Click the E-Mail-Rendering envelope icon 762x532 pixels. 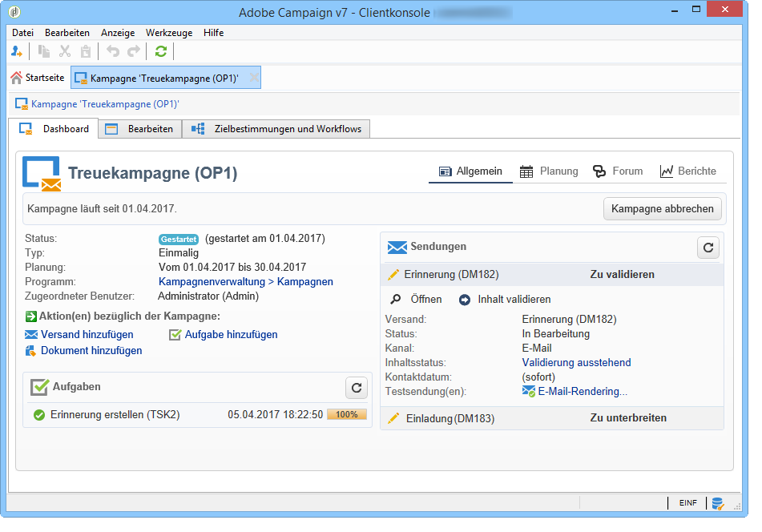point(528,391)
